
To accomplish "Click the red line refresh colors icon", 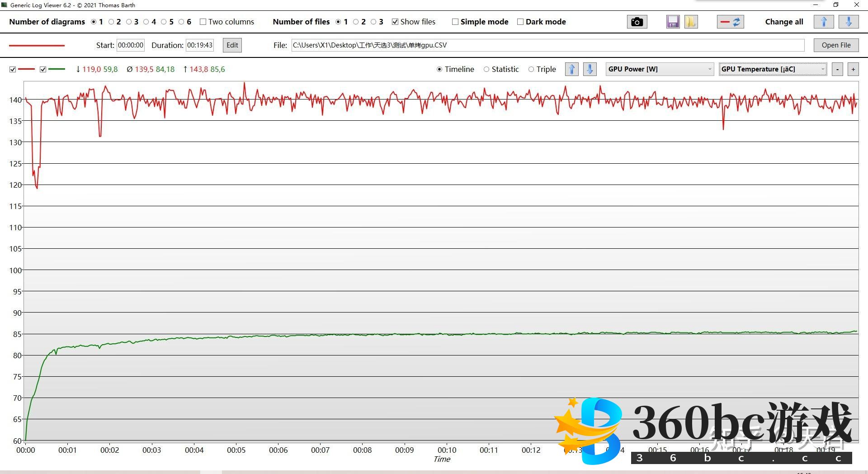I will pyautogui.click(x=730, y=22).
